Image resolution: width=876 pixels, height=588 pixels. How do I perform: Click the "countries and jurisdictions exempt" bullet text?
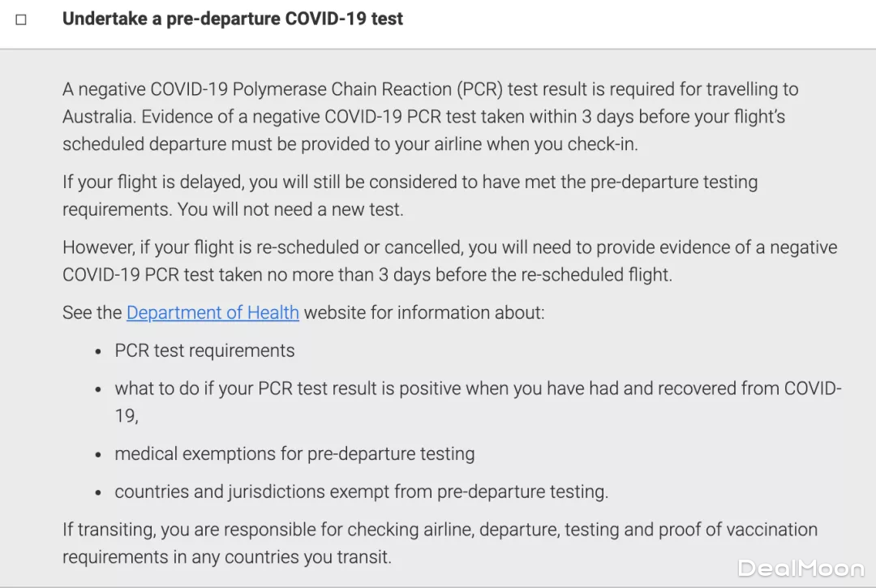(361, 491)
